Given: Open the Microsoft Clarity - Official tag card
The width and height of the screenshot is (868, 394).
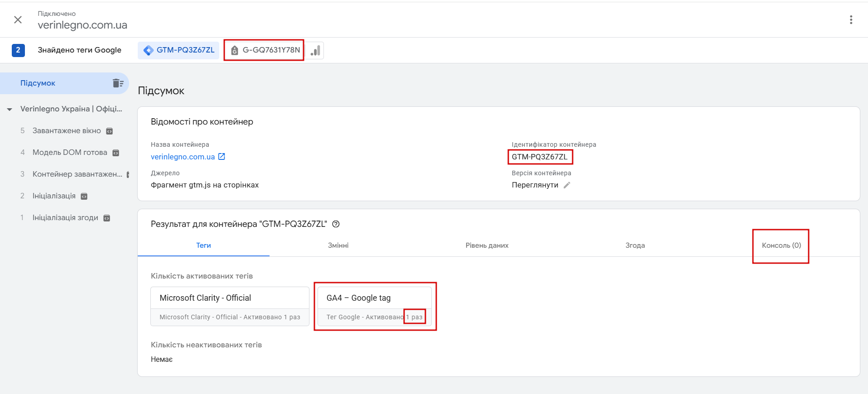Looking at the screenshot, I should 230,306.
